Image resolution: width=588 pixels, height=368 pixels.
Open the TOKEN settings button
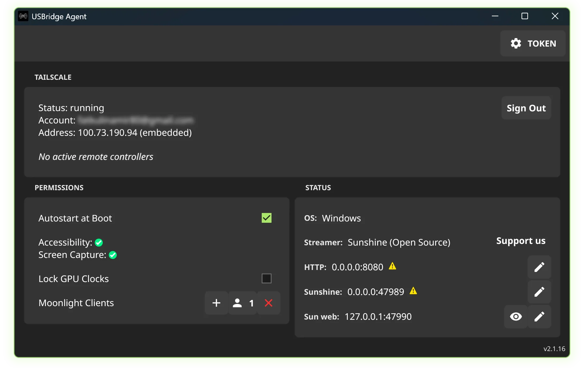(x=533, y=44)
